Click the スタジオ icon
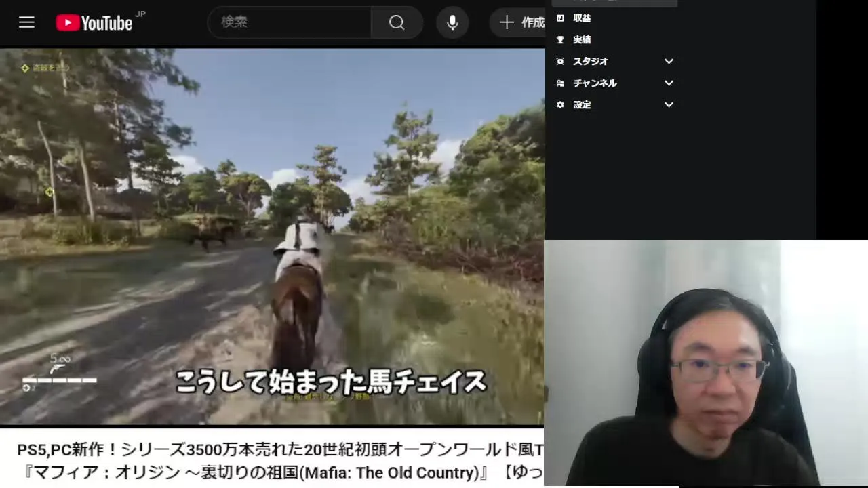Screen dimensions: 868x488 point(560,62)
